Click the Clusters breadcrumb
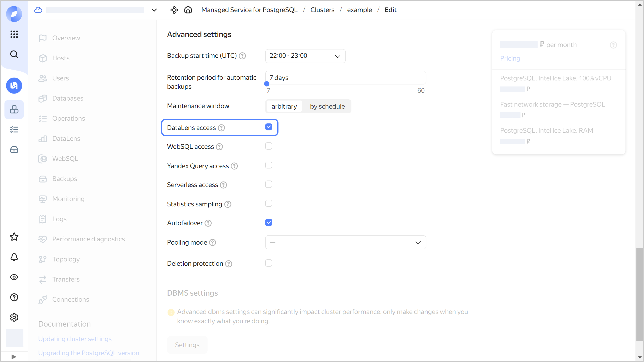Image resolution: width=644 pixels, height=362 pixels. pyautogui.click(x=322, y=10)
